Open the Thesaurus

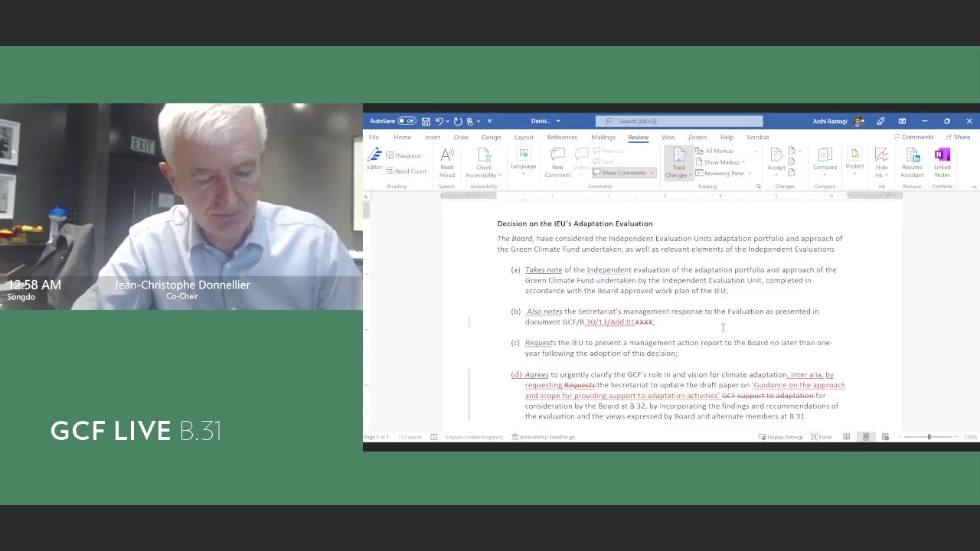(403, 155)
